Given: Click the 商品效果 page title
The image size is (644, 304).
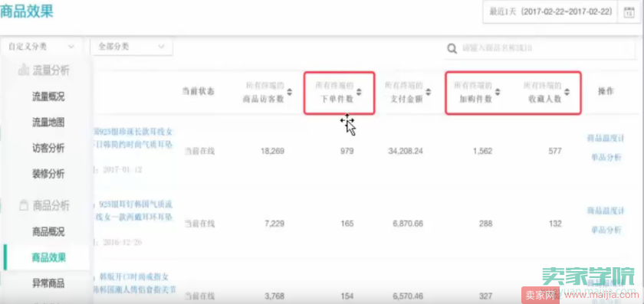Looking at the screenshot, I should [26, 11].
